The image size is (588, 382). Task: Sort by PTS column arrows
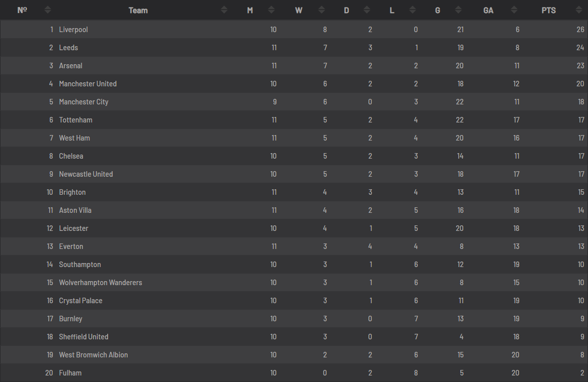[x=578, y=10]
